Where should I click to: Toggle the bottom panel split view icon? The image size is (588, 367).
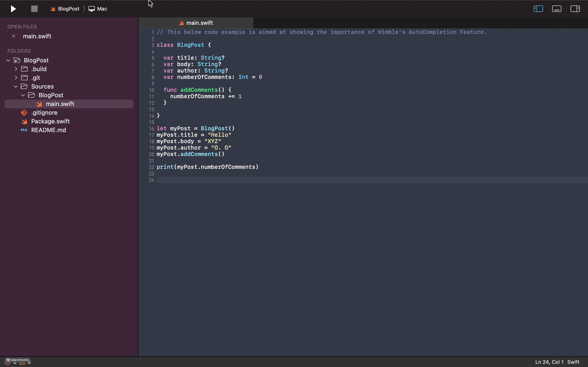(x=557, y=8)
